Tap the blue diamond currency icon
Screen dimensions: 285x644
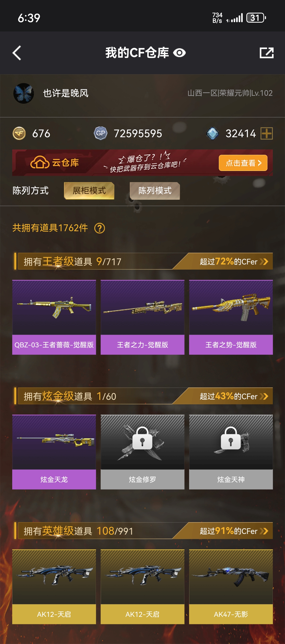pos(213,133)
